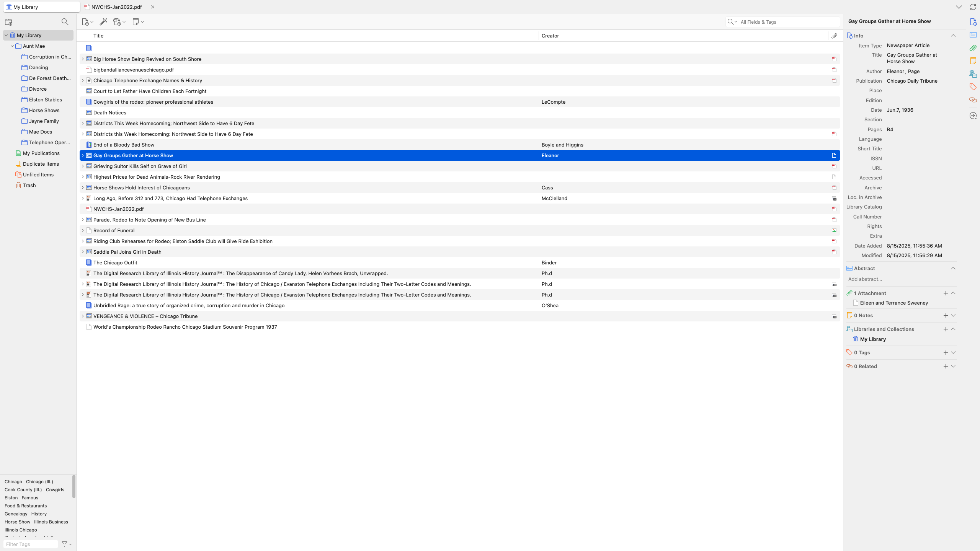The height and width of the screenshot is (551, 980).
Task: Click the All Fields & Tags search box
Action: [789, 22]
